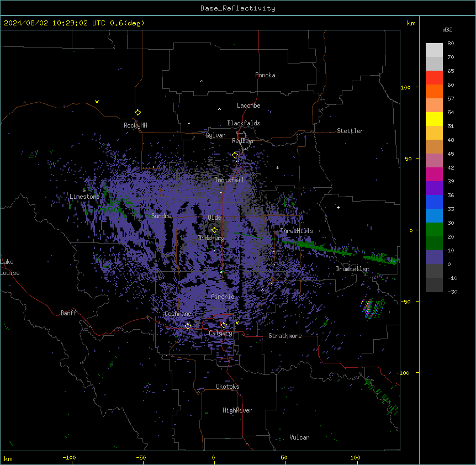Screen dimensions: 476x465
Task: Click the 80 dBZ legend value
Action: pos(451,44)
